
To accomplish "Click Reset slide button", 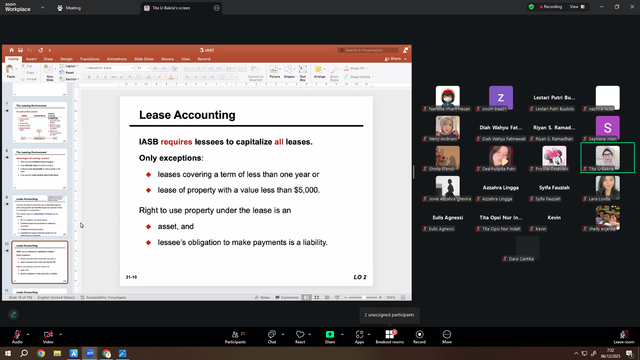I will coord(67,73).
